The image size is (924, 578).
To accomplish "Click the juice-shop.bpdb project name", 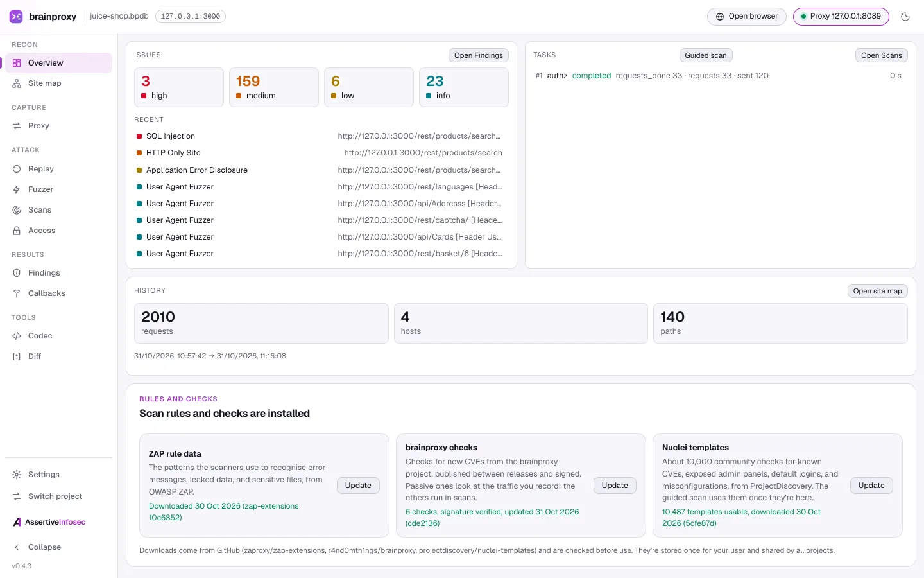I will click(119, 16).
